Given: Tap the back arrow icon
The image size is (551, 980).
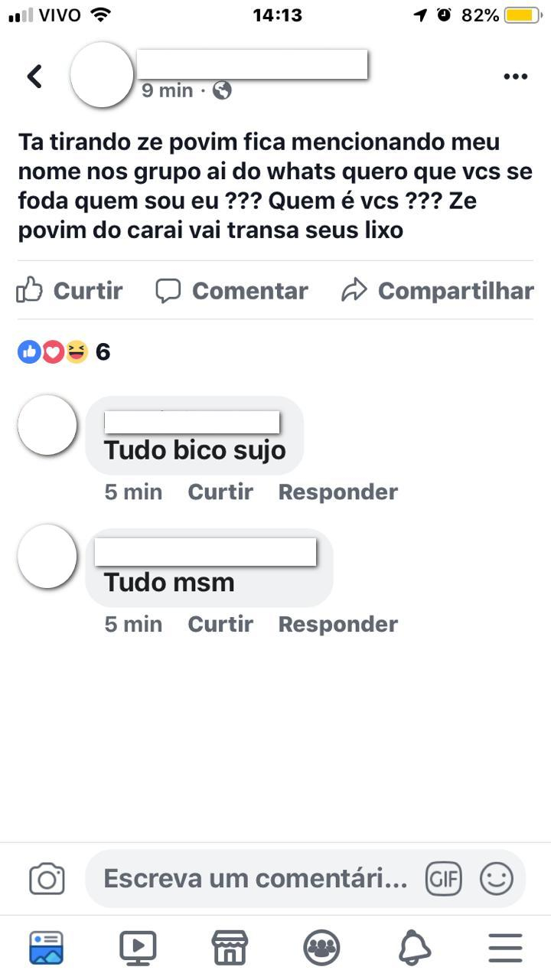Looking at the screenshot, I should click(x=34, y=76).
